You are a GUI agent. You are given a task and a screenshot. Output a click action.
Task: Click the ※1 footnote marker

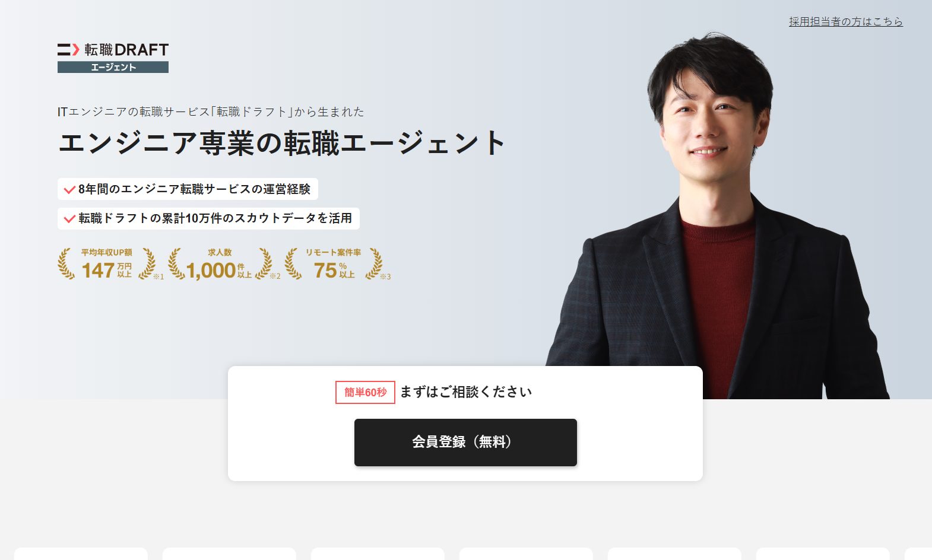pyautogui.click(x=158, y=276)
